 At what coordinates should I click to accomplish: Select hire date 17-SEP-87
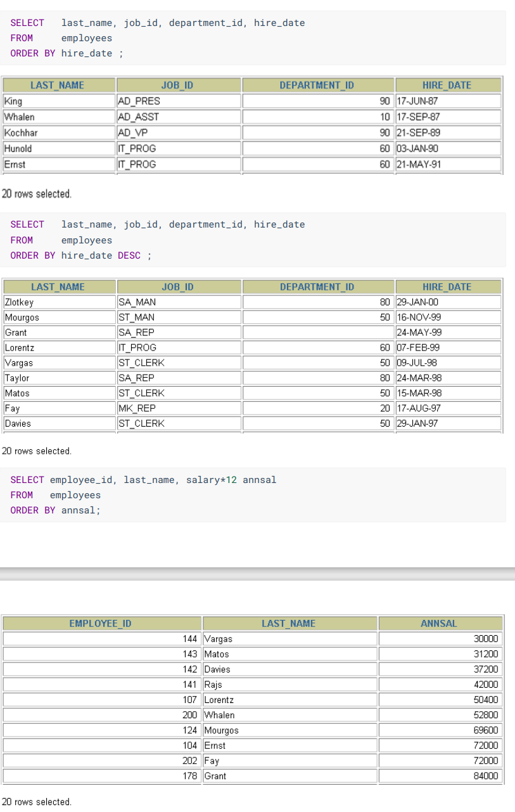(x=448, y=117)
